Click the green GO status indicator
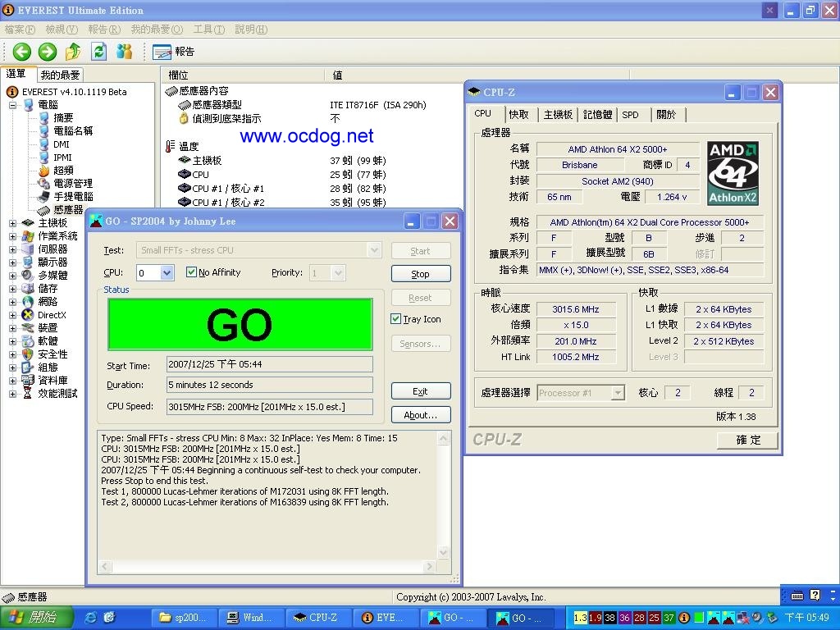840x630 pixels. pos(240,325)
